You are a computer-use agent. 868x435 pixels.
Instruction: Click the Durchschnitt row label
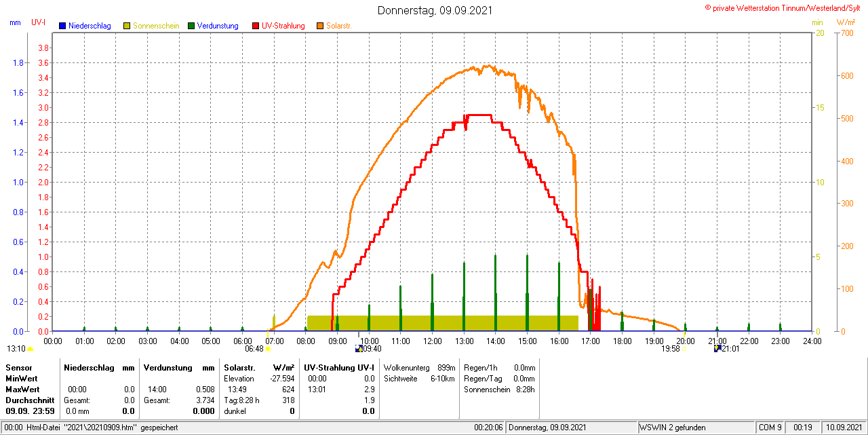point(30,400)
